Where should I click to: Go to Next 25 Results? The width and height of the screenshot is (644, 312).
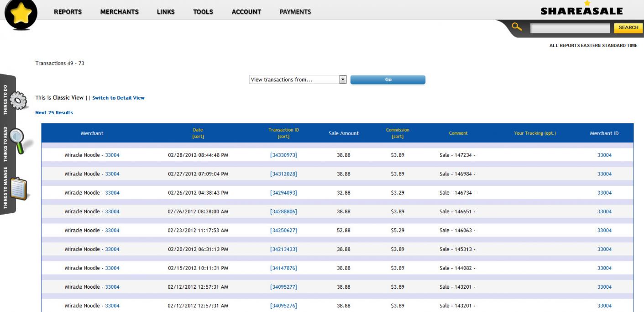[54, 112]
